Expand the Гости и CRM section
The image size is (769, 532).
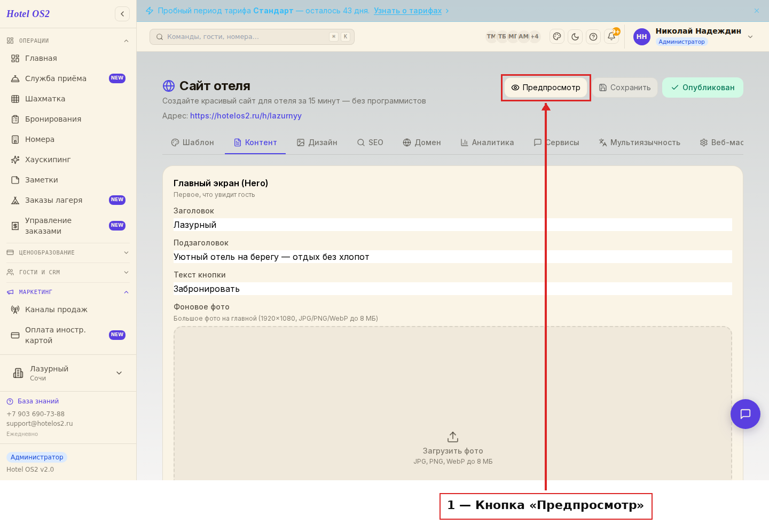[68, 272]
